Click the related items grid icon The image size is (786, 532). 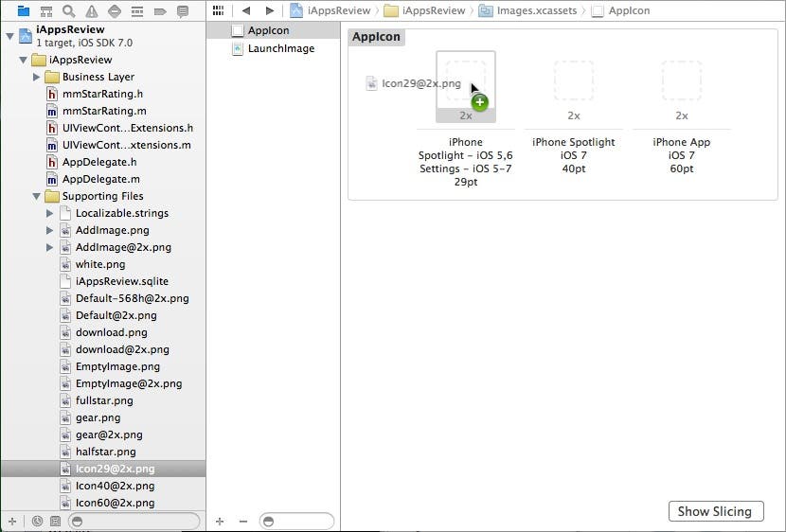219,10
